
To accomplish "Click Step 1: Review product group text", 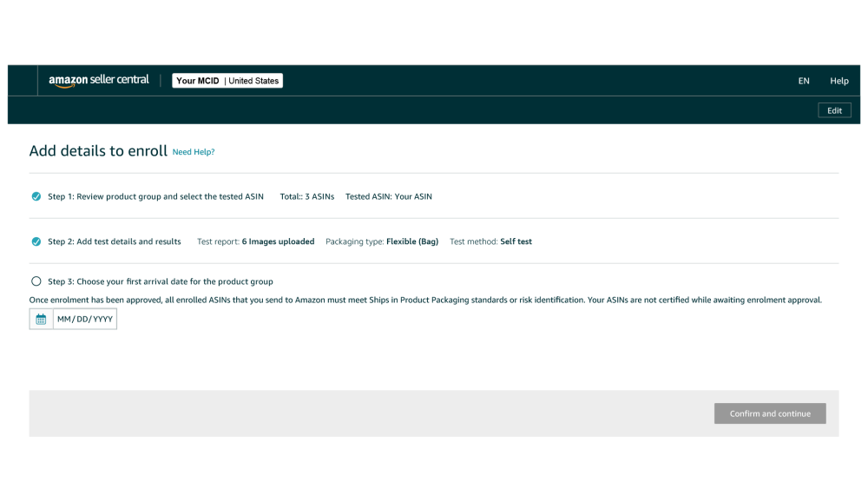I will point(155,196).
